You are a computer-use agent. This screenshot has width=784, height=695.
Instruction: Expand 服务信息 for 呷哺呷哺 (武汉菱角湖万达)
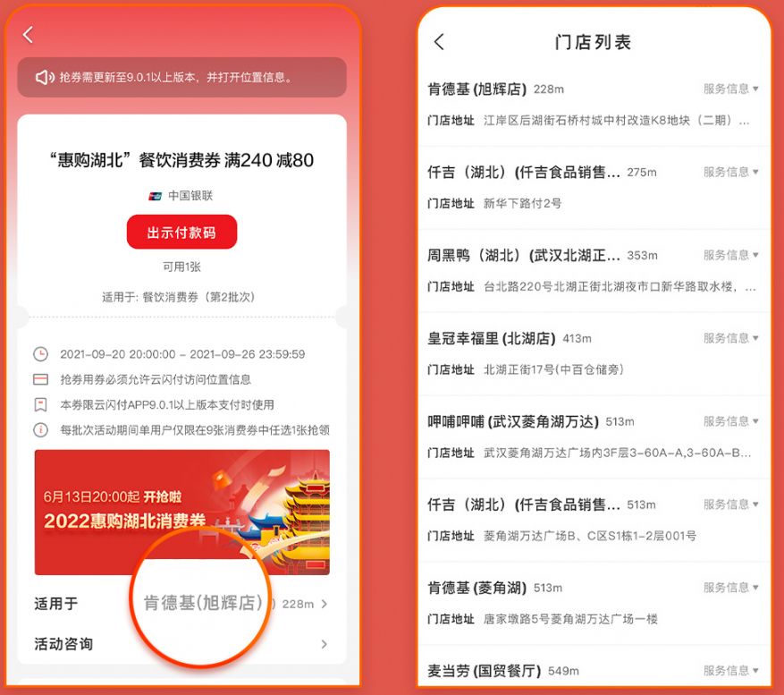pyautogui.click(x=730, y=421)
